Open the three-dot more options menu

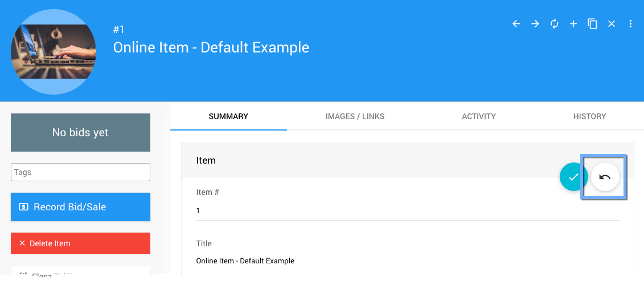click(x=630, y=24)
